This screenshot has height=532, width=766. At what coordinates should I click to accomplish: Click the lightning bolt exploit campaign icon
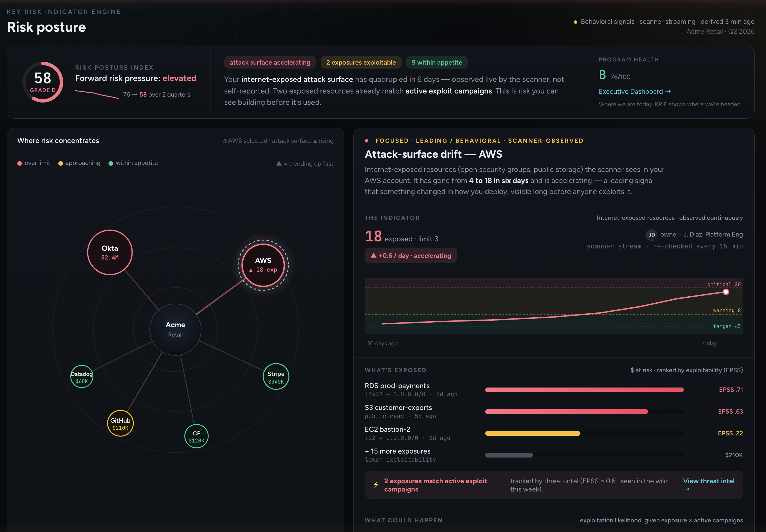point(376,485)
